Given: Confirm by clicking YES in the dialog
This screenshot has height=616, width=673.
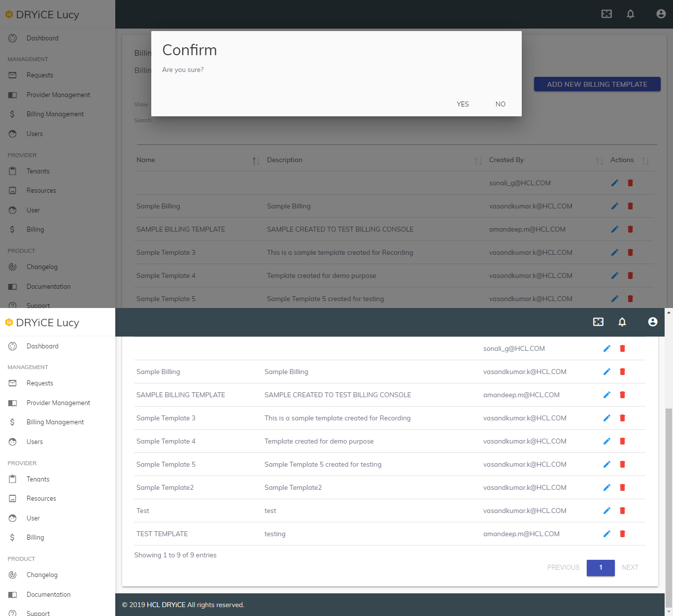Looking at the screenshot, I should (x=463, y=104).
